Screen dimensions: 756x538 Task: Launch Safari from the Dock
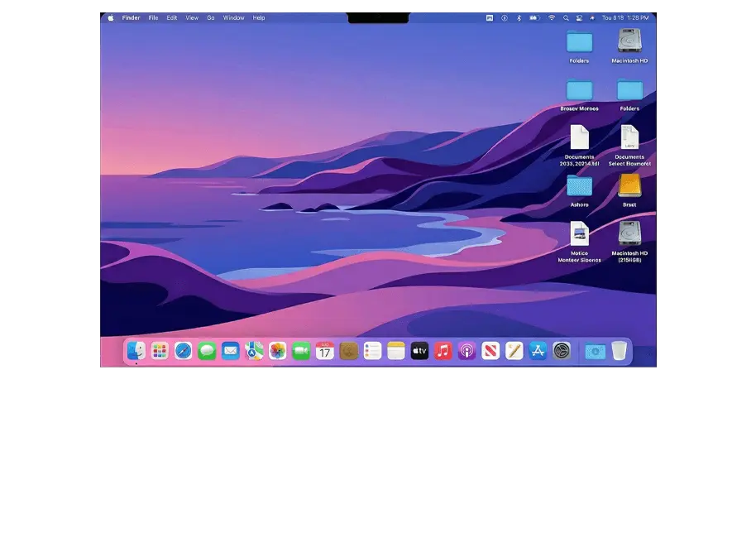(183, 351)
